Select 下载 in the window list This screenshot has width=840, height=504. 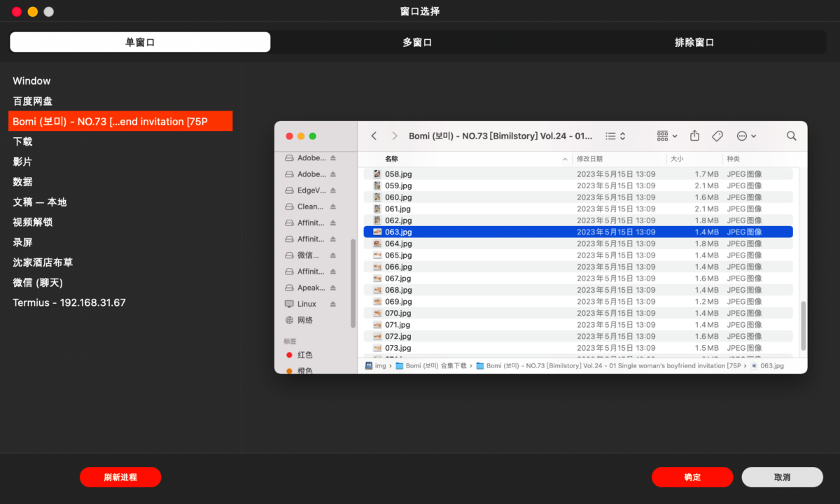click(x=120, y=141)
